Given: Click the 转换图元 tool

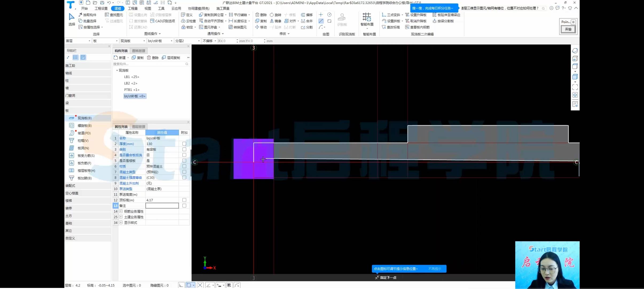Looking at the screenshot, I should [238, 27].
